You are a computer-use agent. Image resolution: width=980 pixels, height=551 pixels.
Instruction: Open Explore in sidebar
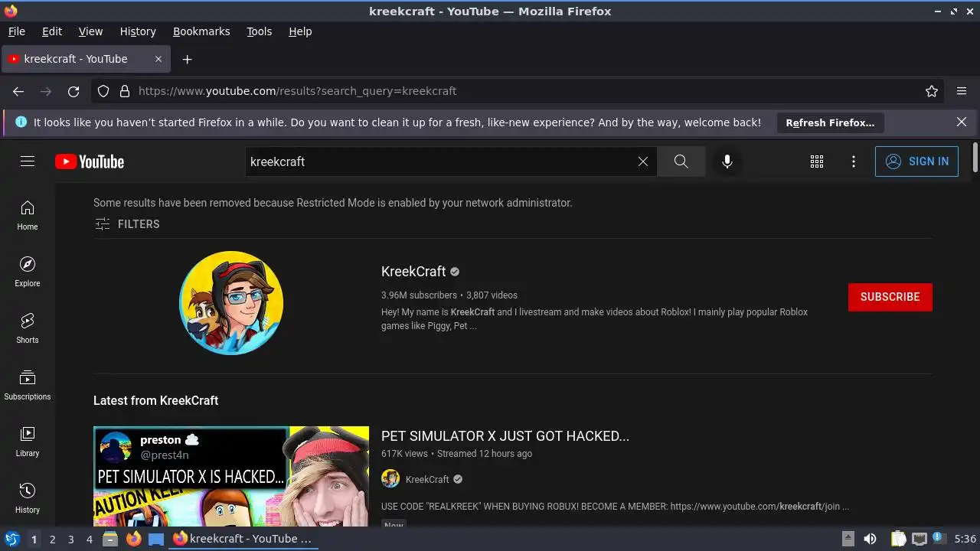point(28,272)
